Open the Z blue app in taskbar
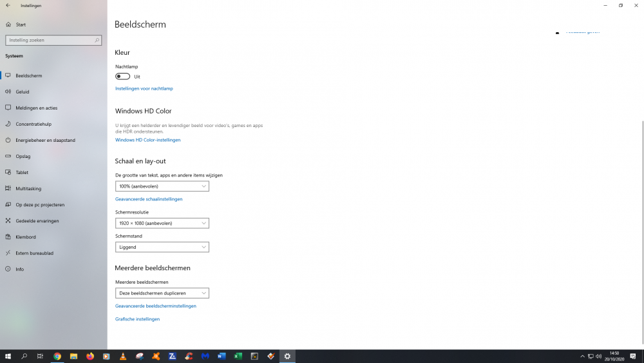The width and height of the screenshot is (644, 363). (172, 356)
